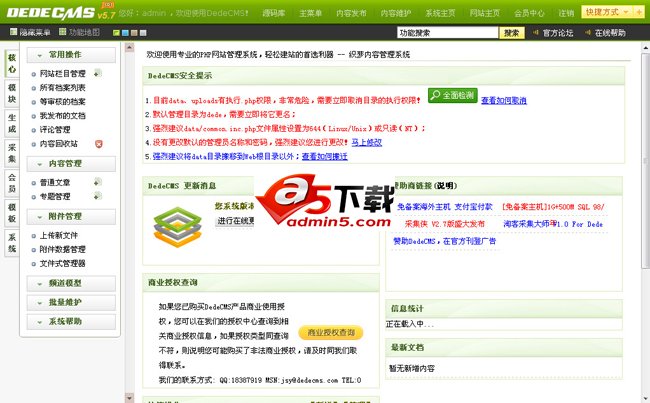Select the brown skin color swatch
This screenshot has width=650, height=403.
134,33
